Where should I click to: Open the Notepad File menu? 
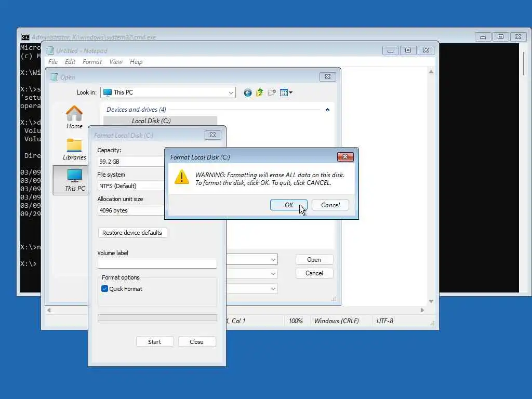click(x=53, y=62)
